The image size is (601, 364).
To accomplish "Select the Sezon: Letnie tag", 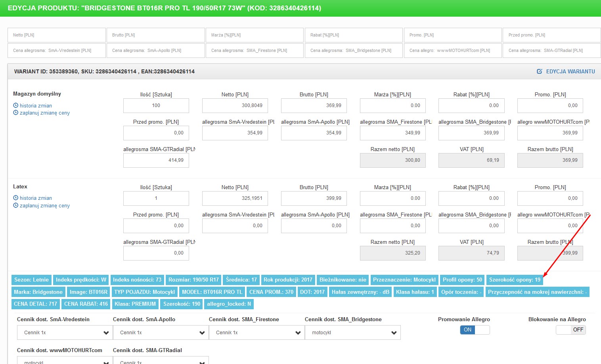I will pyautogui.click(x=31, y=280).
